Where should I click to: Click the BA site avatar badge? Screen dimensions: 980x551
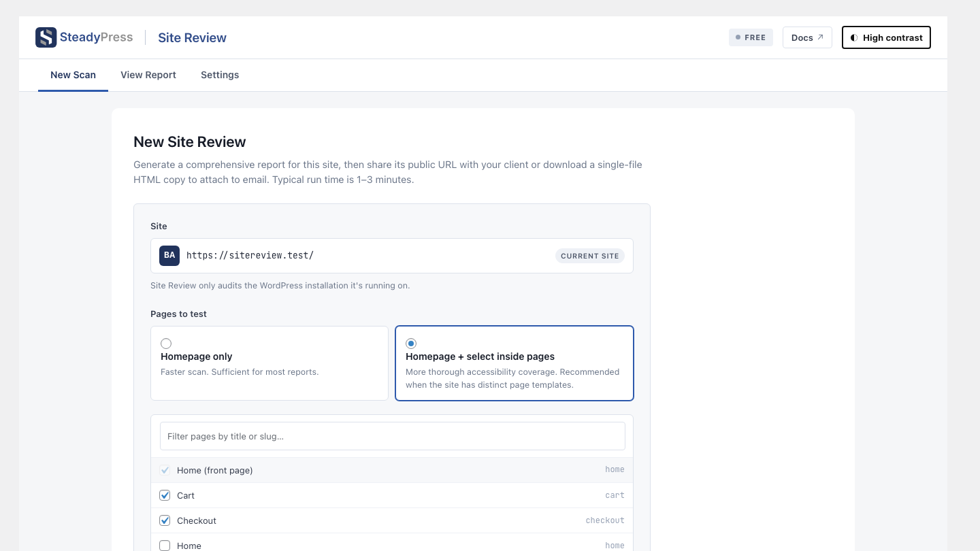coord(169,256)
